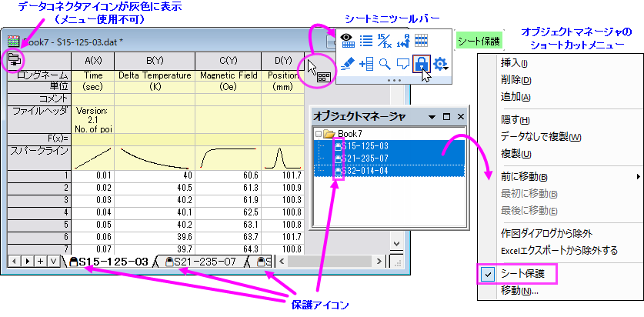Expand the 前に移動(B) submenu

[561, 177]
